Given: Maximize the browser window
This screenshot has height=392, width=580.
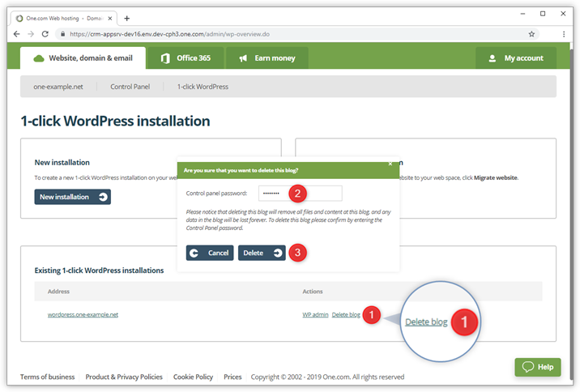Looking at the screenshot, I should [x=543, y=14].
